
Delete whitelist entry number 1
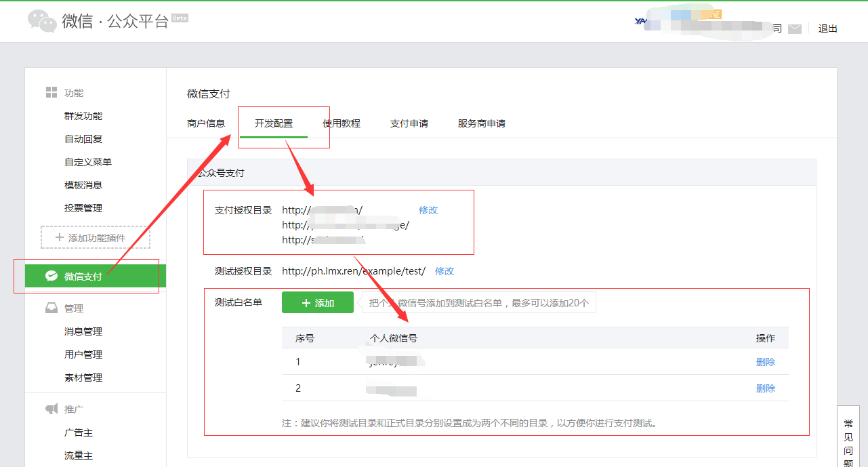(766, 362)
